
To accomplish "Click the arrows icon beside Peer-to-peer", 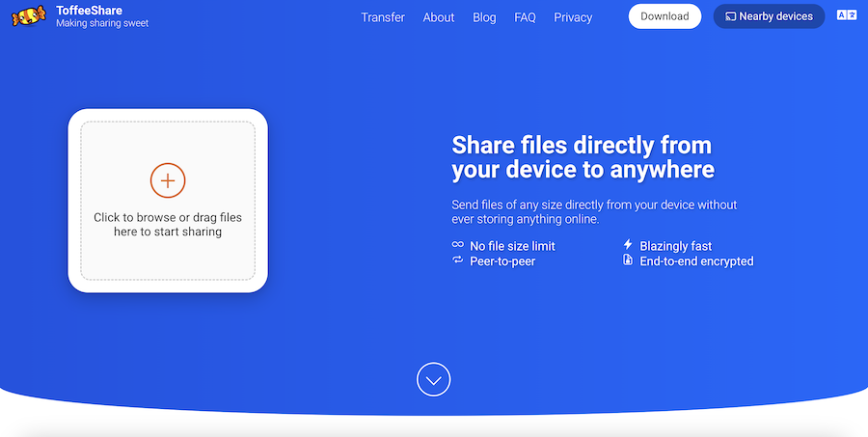I will pos(458,259).
